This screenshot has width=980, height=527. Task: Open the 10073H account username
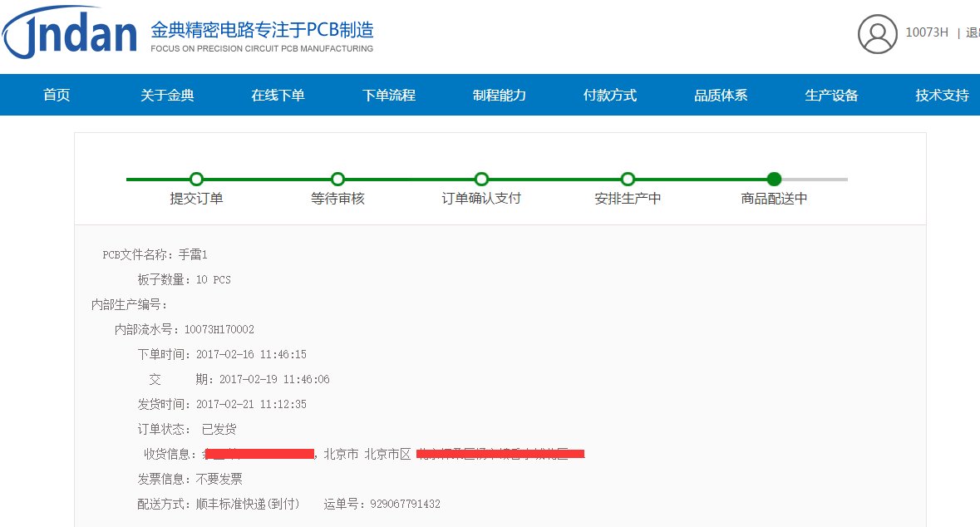click(x=926, y=32)
